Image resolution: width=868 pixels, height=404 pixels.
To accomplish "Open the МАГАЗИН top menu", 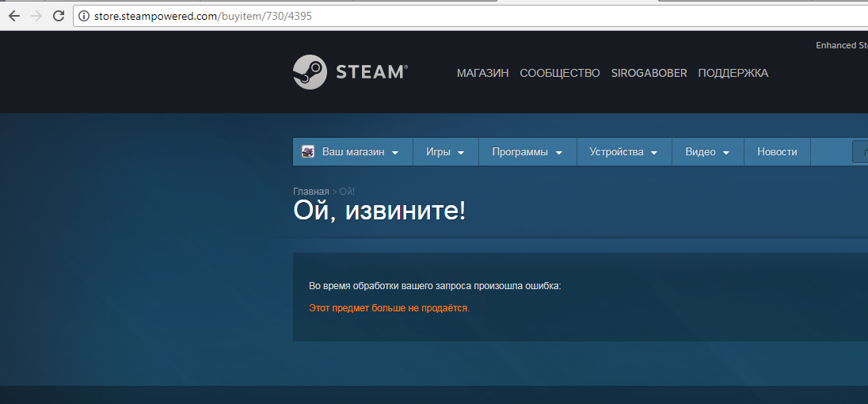I will coord(483,73).
